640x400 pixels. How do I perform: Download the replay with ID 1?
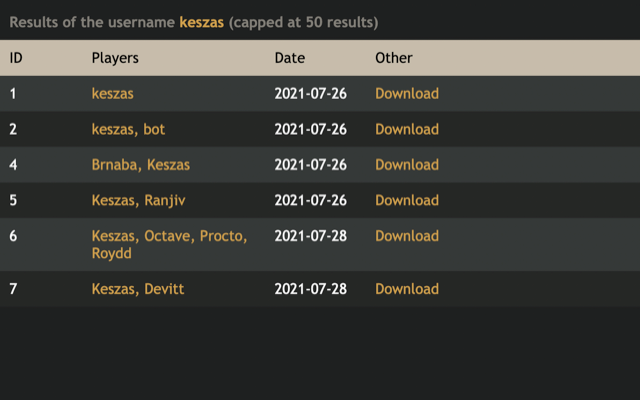pos(407,93)
